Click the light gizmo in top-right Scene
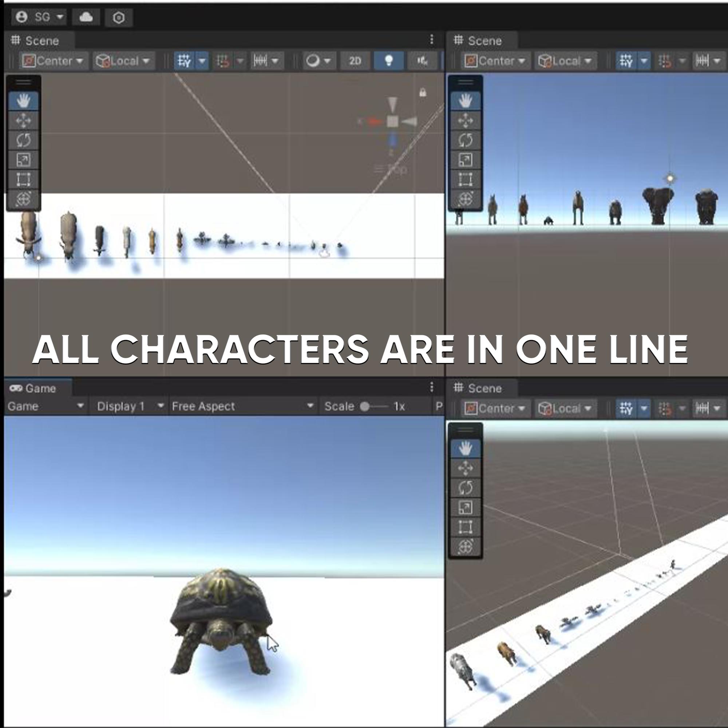This screenshot has height=728, width=728. point(670,178)
